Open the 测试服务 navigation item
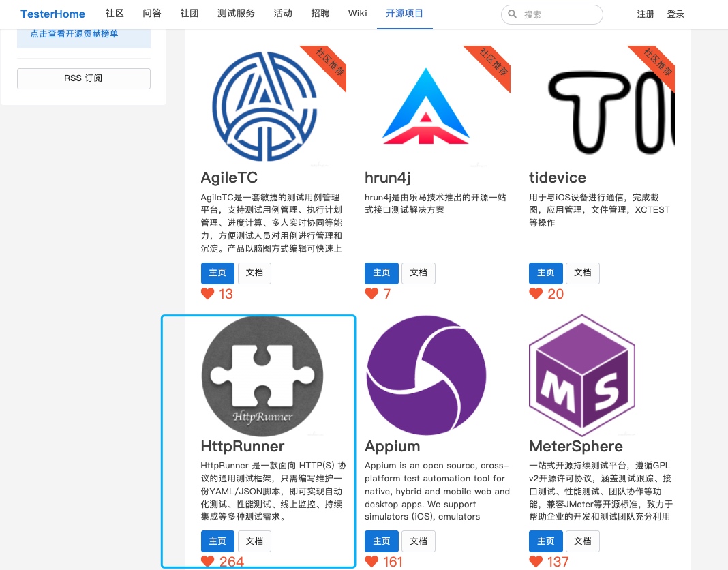The image size is (728, 570). [x=237, y=14]
